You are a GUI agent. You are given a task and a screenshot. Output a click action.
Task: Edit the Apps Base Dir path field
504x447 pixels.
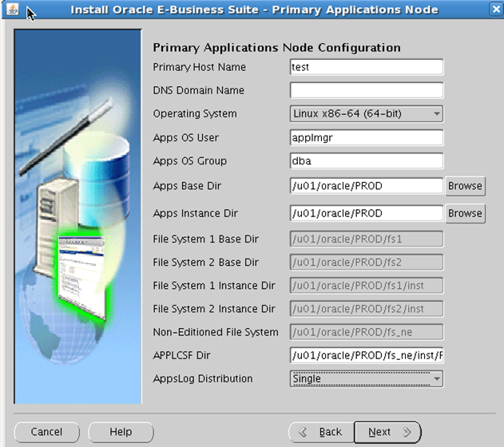[367, 186]
